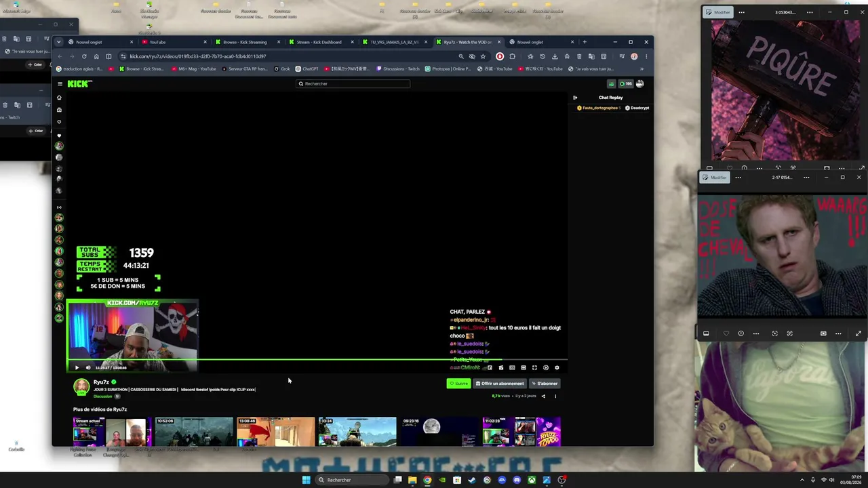This screenshot has width=868, height=488.
Task: Open the Kick sidebar hamburger menu
Action: pos(60,84)
